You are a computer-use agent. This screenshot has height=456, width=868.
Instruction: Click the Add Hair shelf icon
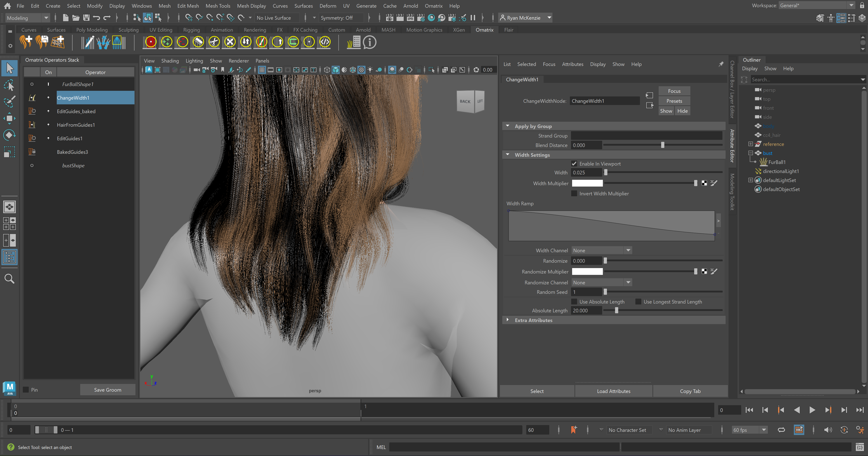26,42
